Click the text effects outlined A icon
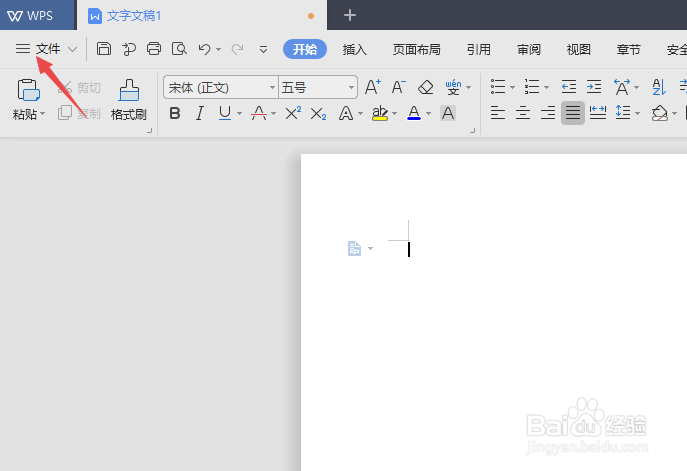Image resolution: width=687 pixels, height=471 pixels. click(346, 113)
